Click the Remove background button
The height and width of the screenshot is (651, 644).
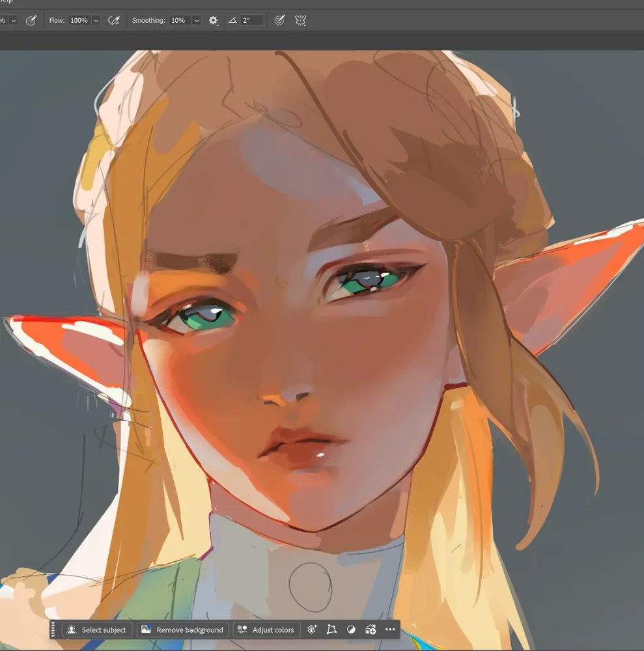[x=182, y=630]
